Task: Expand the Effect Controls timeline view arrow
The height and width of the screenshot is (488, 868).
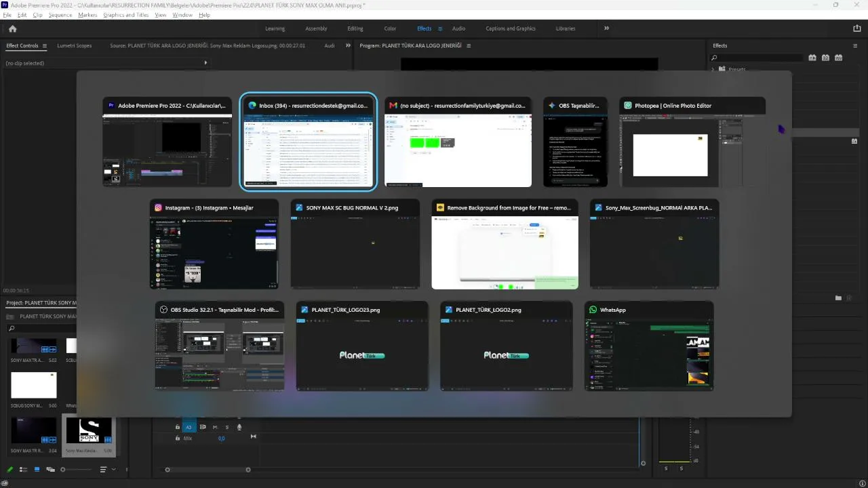Action: (x=205, y=63)
